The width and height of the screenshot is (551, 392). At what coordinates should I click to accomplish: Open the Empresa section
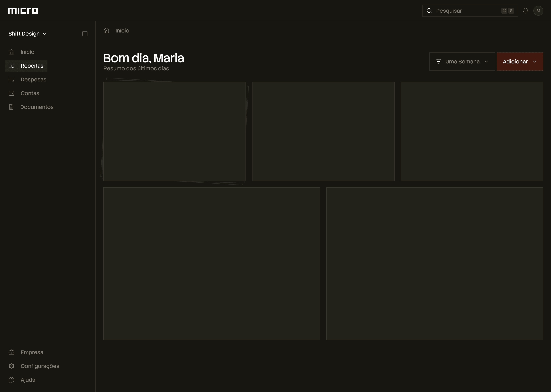tap(32, 352)
